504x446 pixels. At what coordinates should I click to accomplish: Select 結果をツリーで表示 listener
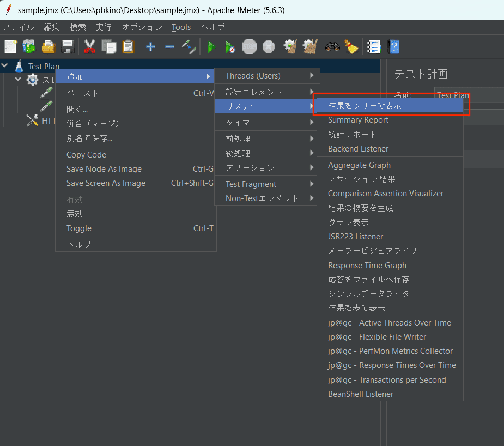pos(390,105)
